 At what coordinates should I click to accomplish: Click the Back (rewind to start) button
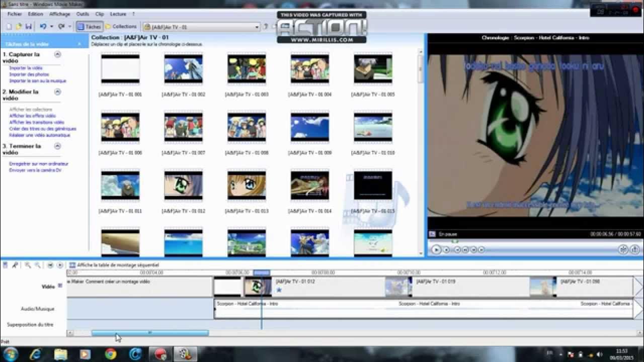[x=457, y=249]
